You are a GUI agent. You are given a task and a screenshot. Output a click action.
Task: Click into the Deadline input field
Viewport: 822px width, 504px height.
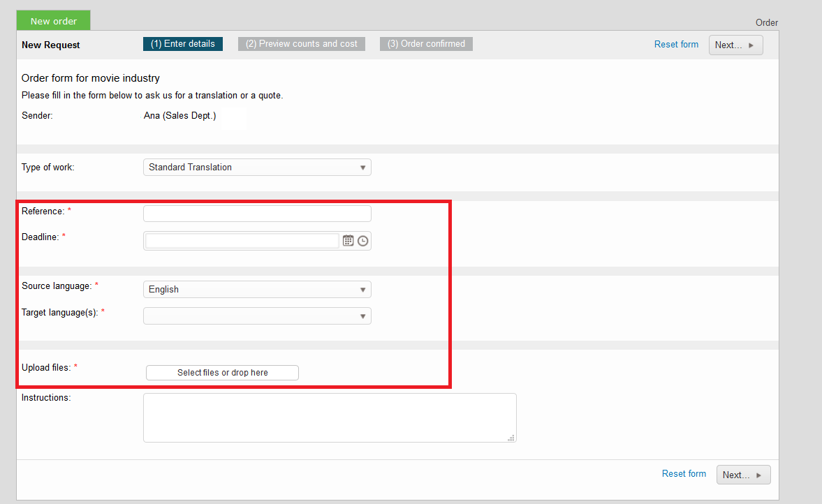(x=242, y=241)
